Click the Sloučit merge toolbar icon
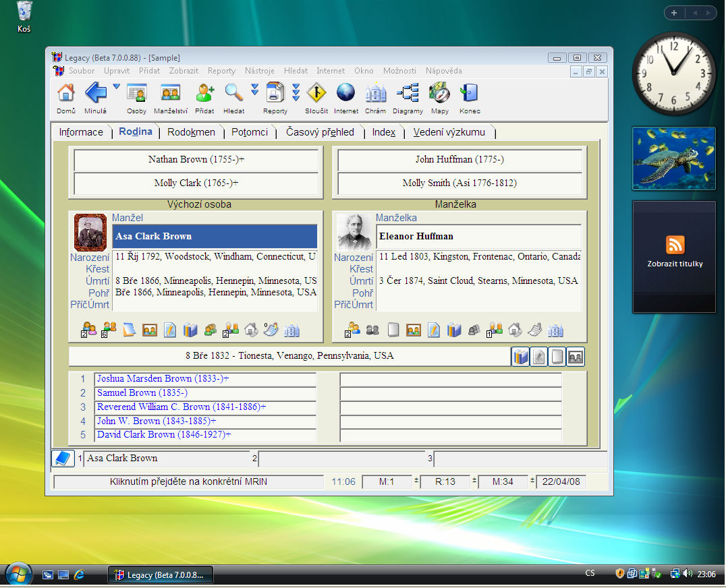The image size is (726, 588). [316, 93]
